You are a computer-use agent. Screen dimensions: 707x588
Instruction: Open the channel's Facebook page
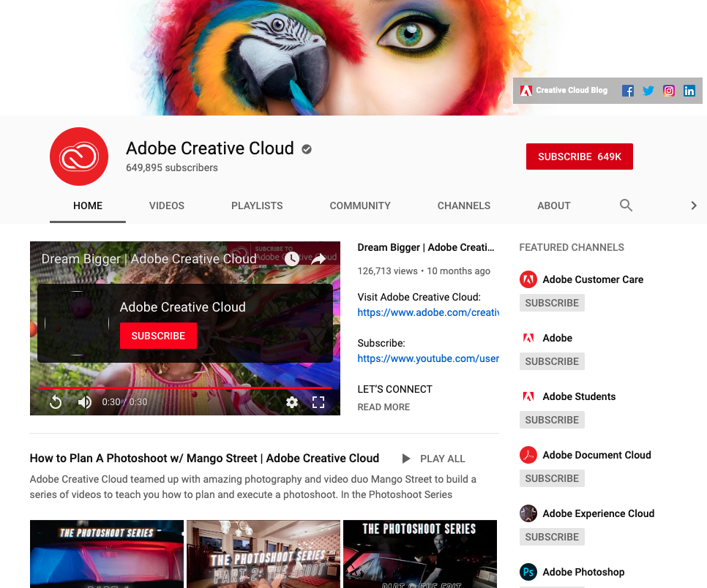(627, 90)
